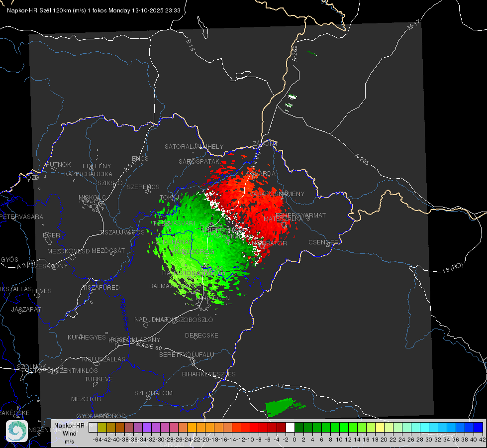Click the B 18 road label

[x=191, y=45]
